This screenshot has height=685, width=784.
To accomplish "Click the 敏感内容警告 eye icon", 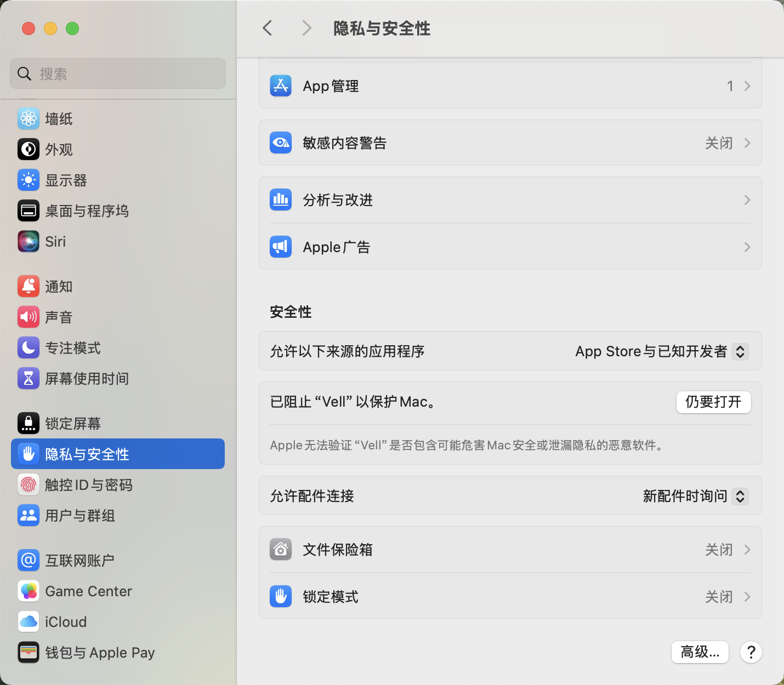I will (x=281, y=143).
